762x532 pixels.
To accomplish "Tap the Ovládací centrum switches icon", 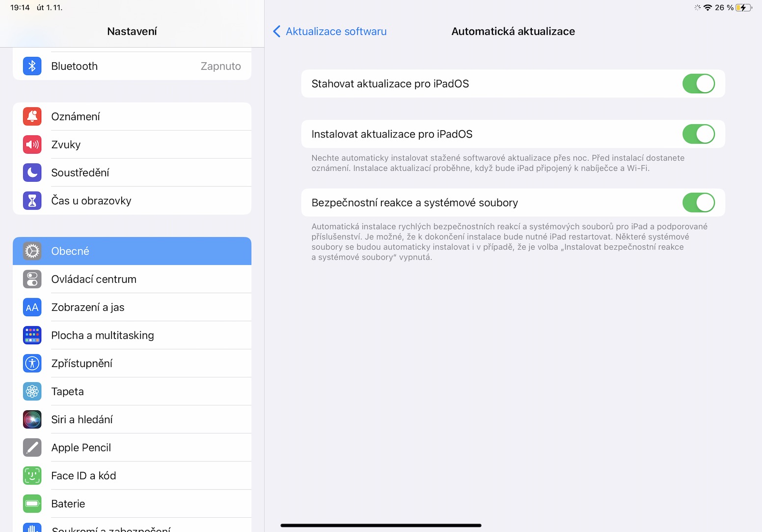I will [x=32, y=279].
